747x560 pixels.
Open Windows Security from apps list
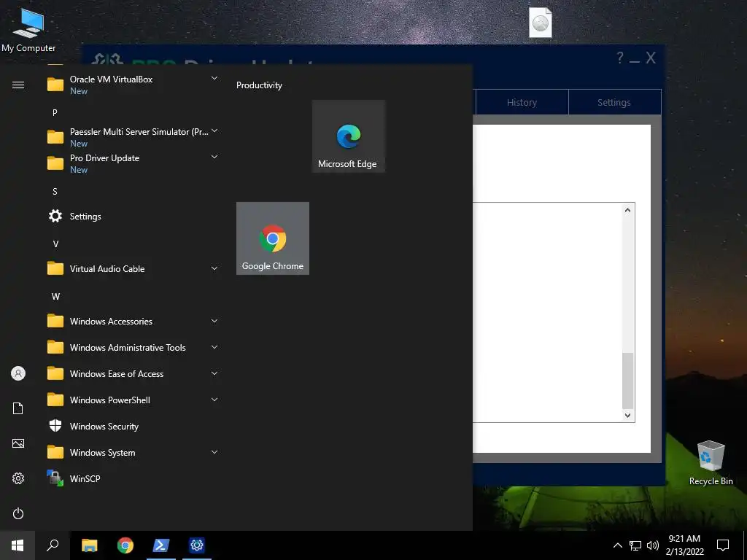[133, 426]
